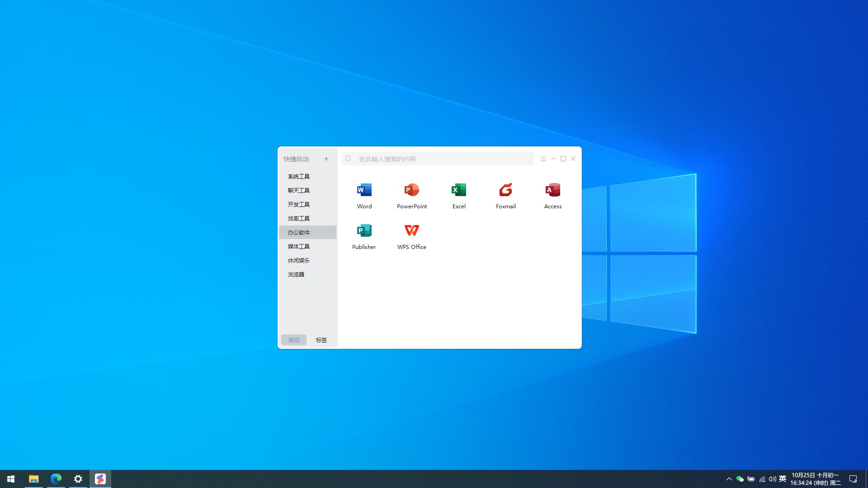
Task: Launch the WPS Office icon
Action: 411,231
